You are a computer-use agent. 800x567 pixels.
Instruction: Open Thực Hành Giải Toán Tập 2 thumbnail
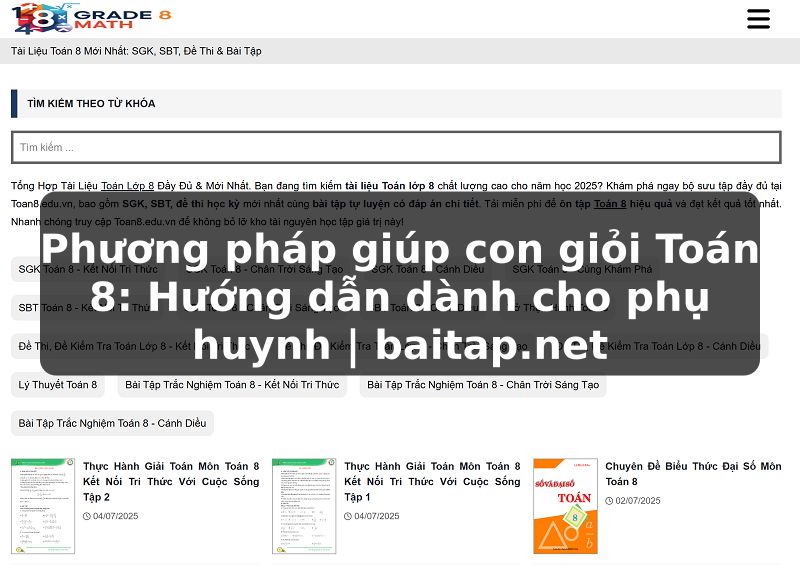point(43,506)
